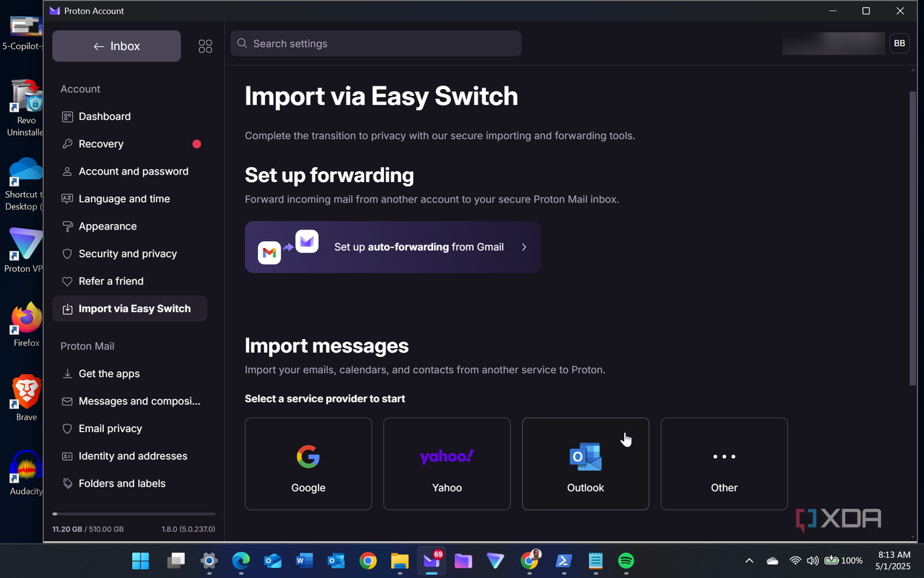
Task: Open Language and time settings
Action: (x=130, y=199)
